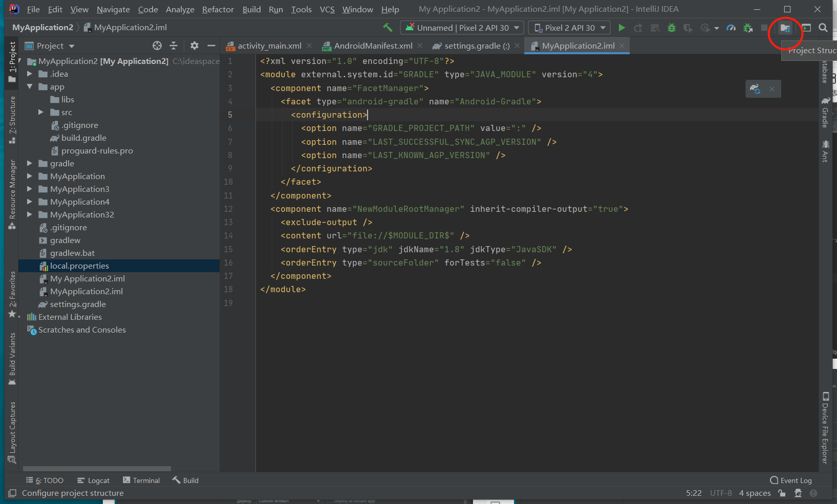Open Build Variants side tab
Viewport: 837px width, 504px height.
pyautogui.click(x=12, y=359)
